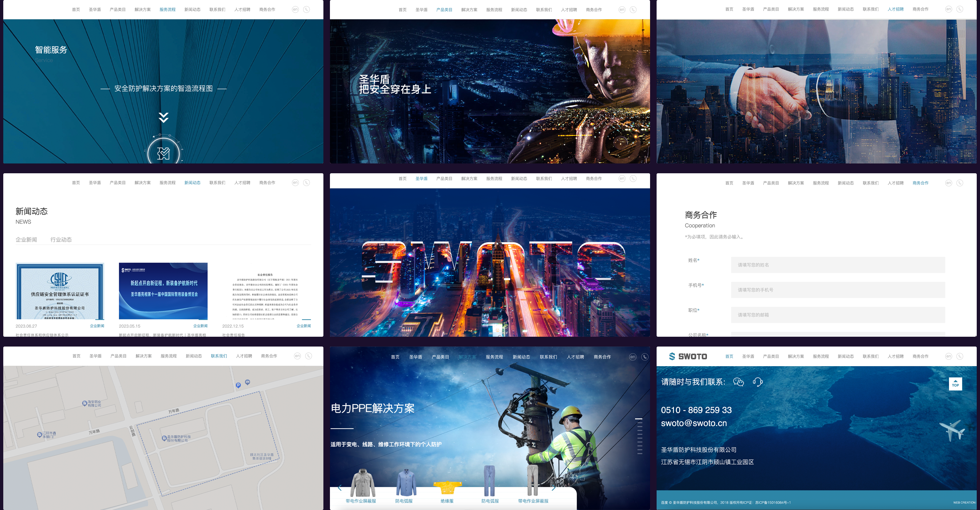Click the 'en' icon in the map panel header

(x=298, y=356)
